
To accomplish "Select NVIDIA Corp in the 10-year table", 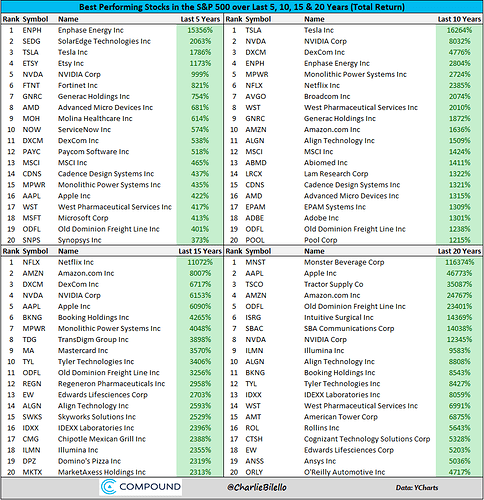I will click(325, 41).
